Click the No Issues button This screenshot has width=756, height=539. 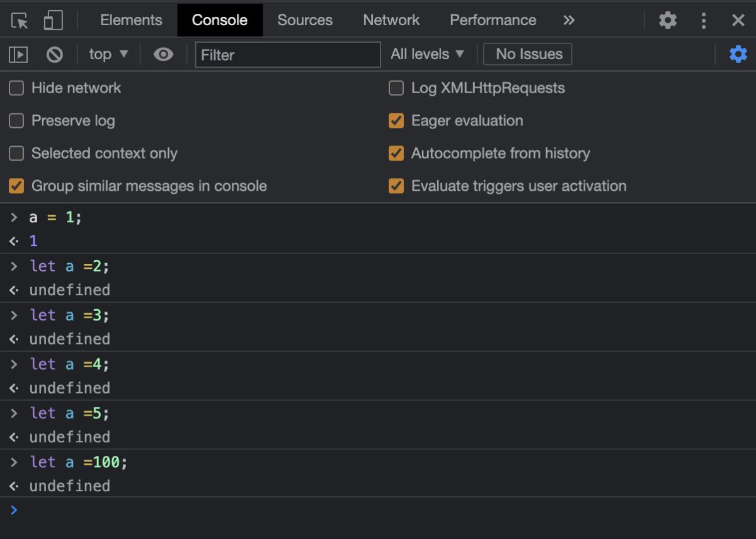[x=528, y=54]
